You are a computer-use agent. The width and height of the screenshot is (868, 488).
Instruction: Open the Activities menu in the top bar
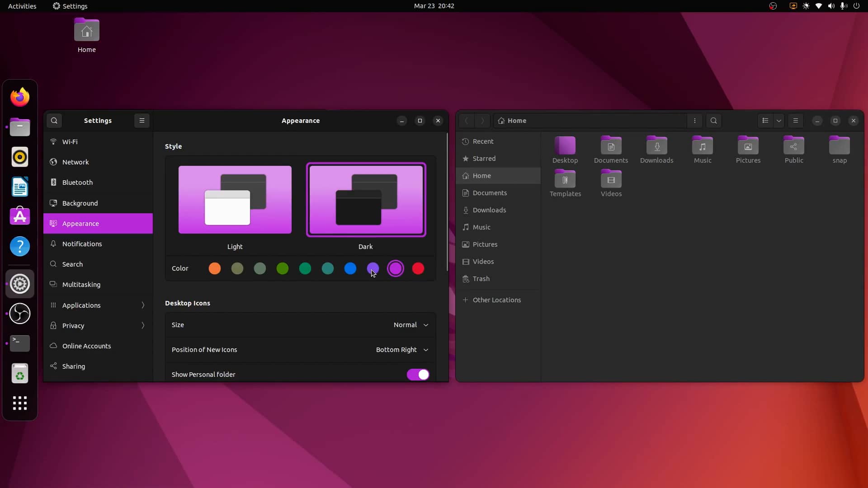pyautogui.click(x=22, y=6)
